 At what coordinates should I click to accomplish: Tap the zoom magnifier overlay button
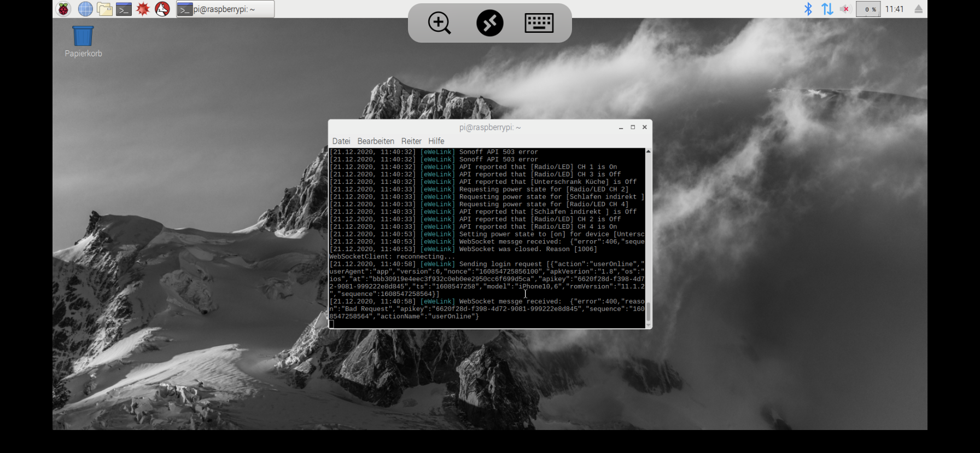point(439,24)
